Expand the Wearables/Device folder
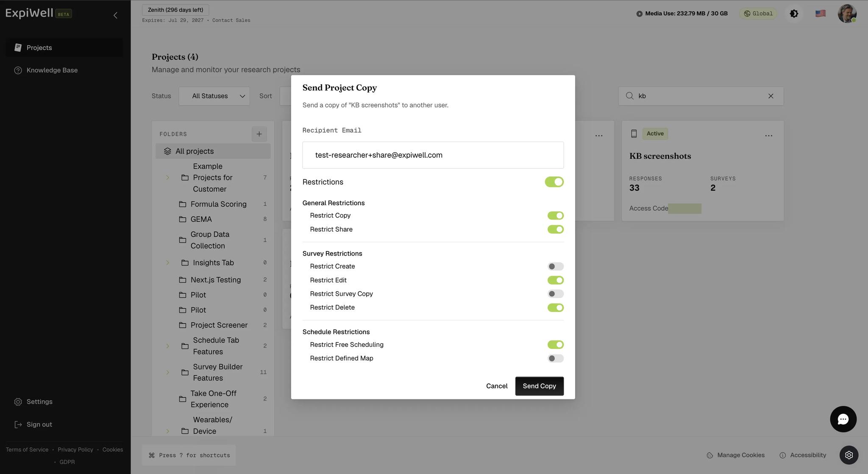868x474 pixels. [x=167, y=431]
